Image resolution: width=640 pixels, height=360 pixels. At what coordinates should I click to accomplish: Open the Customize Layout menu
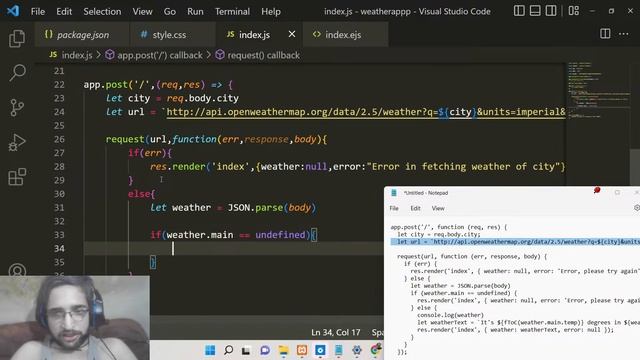coord(573,11)
